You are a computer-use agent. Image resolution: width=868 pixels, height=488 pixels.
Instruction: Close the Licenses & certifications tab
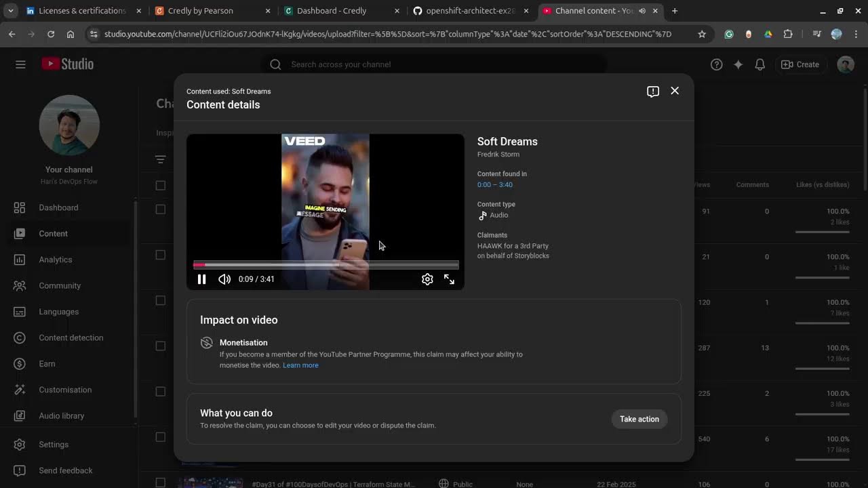coord(139,11)
